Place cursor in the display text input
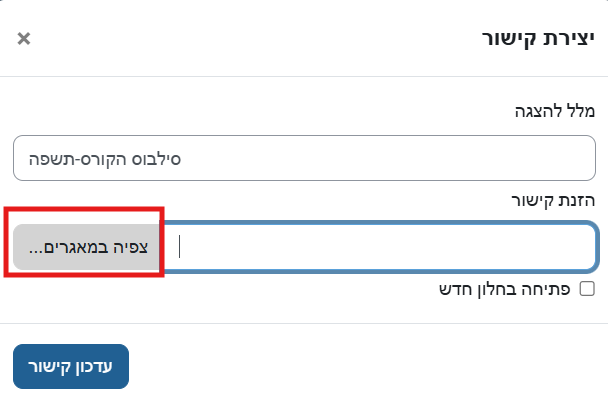Viewport: 608px width, 402px height. [304, 159]
